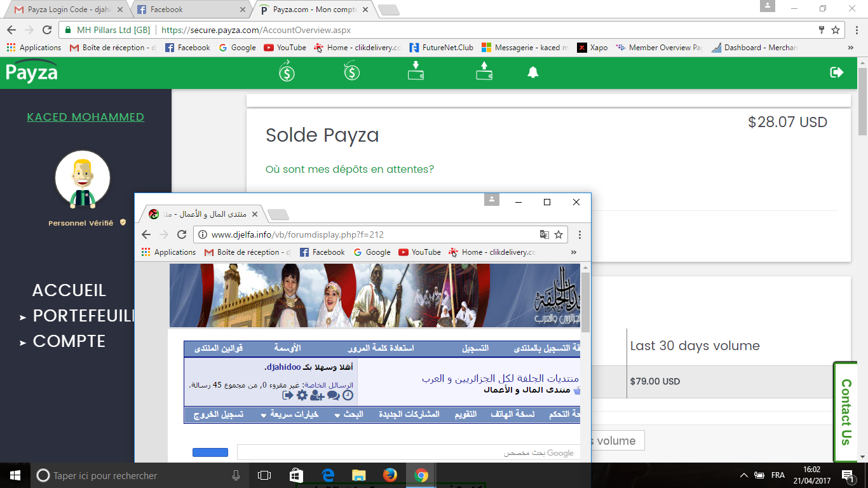Open YouTube bookmark in Payza window

(285, 48)
